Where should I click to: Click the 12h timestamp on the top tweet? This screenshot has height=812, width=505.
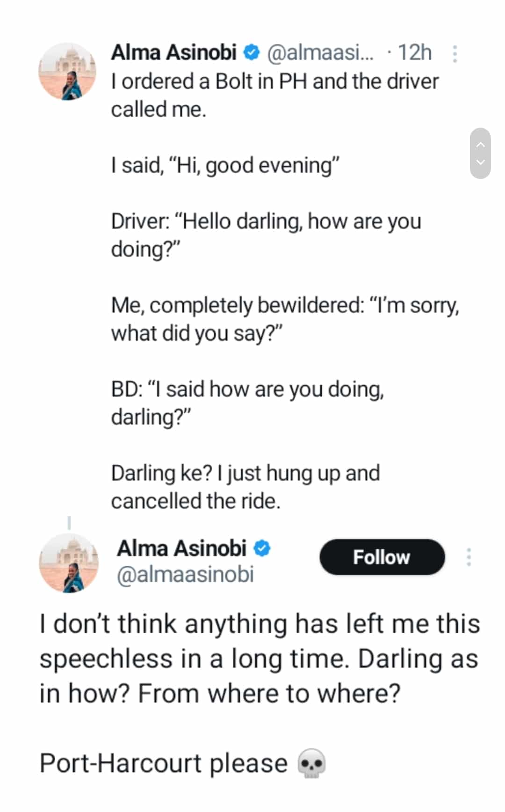(x=414, y=52)
